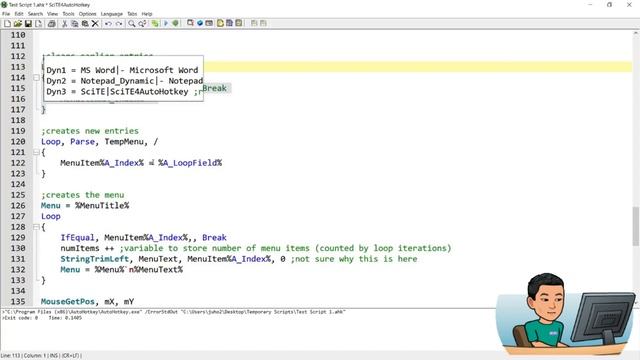640x360 pixels.
Task: Save the script with the floppy disk icon
Action: pyautogui.click(x=28, y=24)
